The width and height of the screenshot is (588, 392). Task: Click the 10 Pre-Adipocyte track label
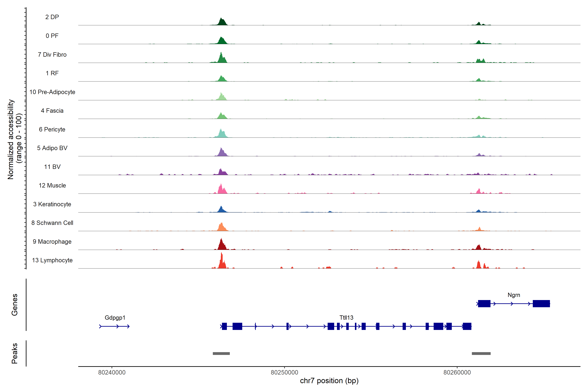52,92
